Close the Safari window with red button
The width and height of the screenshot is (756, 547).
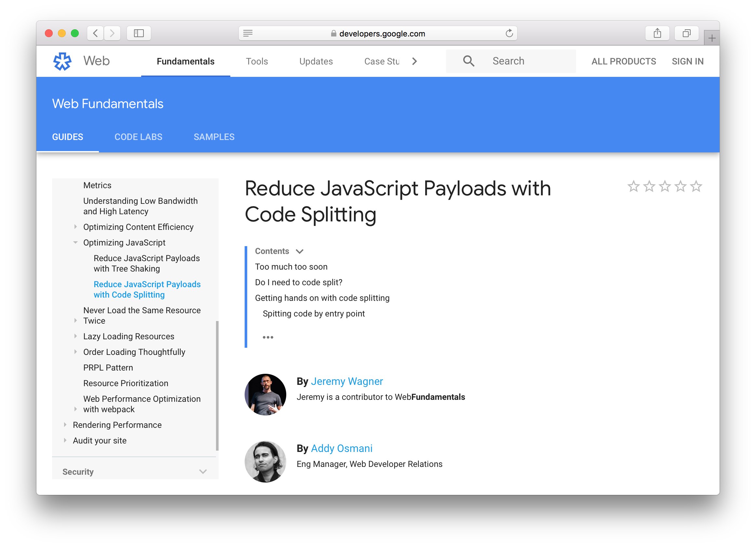(x=49, y=33)
